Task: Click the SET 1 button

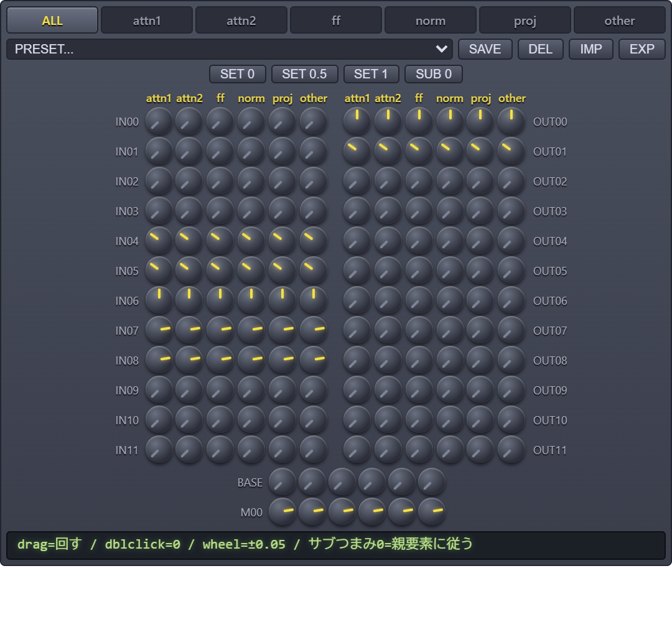Action: pos(371,74)
